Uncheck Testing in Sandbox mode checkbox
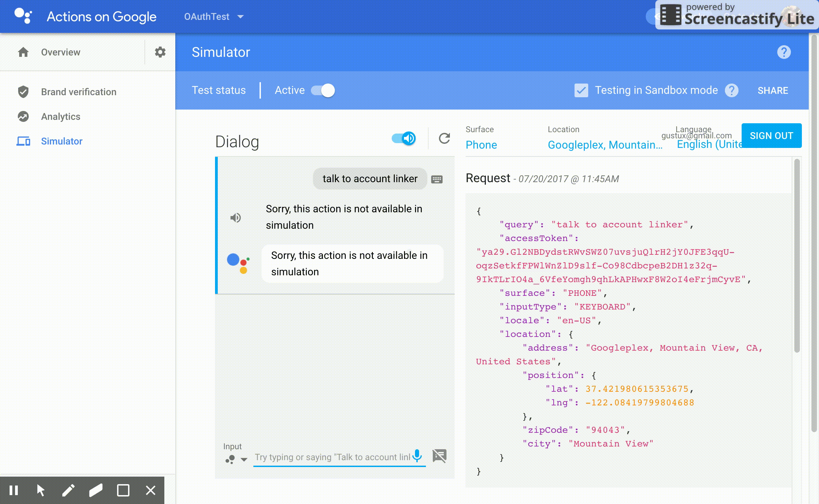 click(x=581, y=90)
